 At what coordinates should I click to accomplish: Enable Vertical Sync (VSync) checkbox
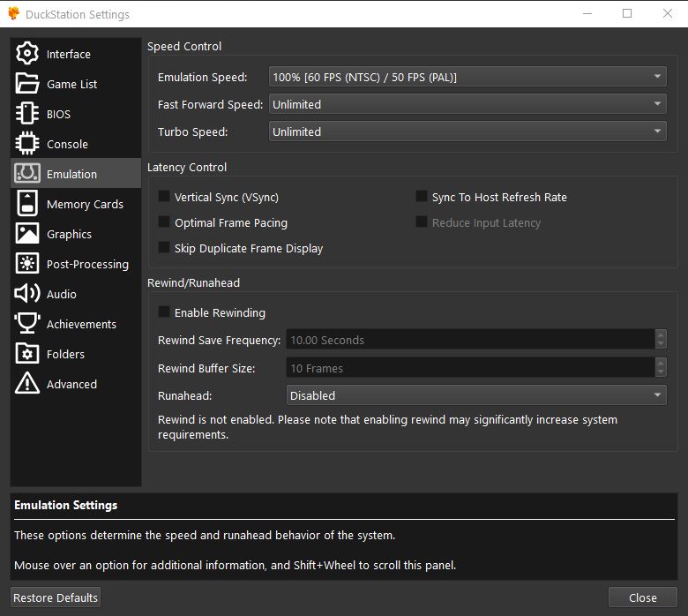(164, 196)
